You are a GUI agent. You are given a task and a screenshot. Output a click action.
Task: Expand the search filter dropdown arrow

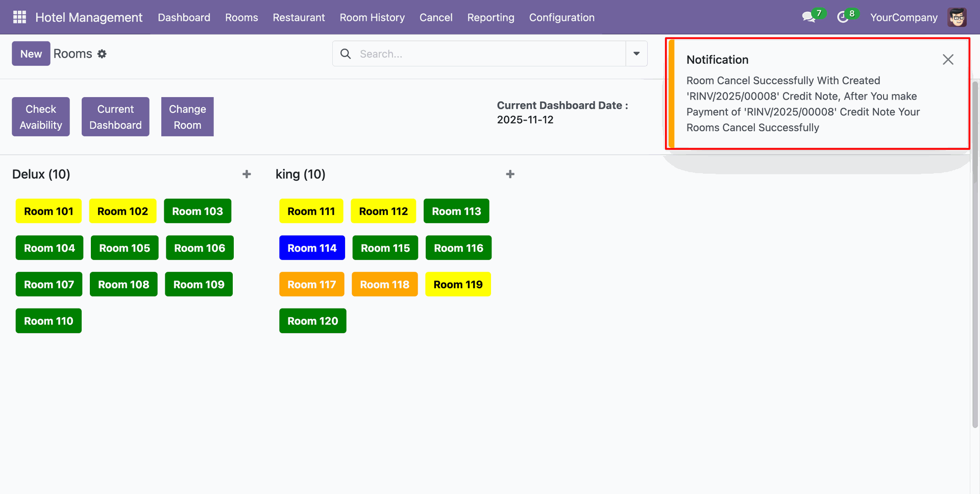636,54
